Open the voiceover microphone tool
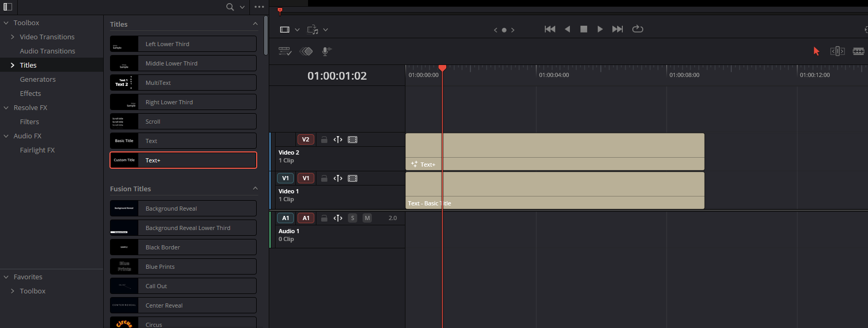Screen dimensions: 868x328 326,51
